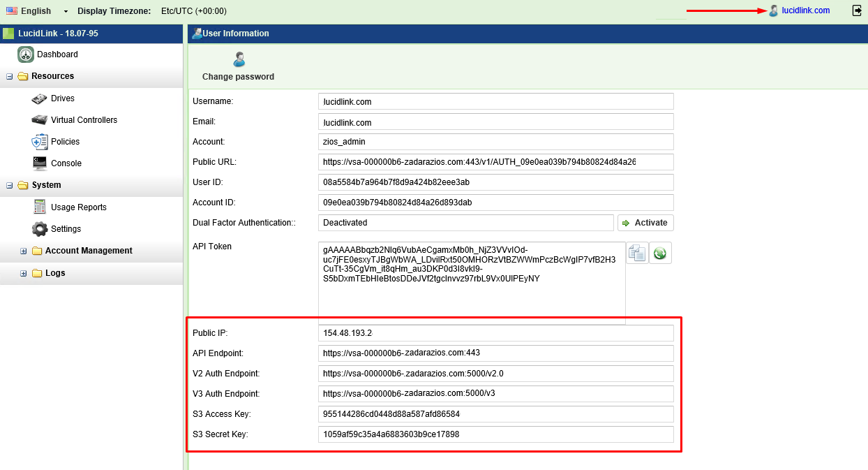
Task: Open Console in the sidebar
Action: click(x=66, y=163)
